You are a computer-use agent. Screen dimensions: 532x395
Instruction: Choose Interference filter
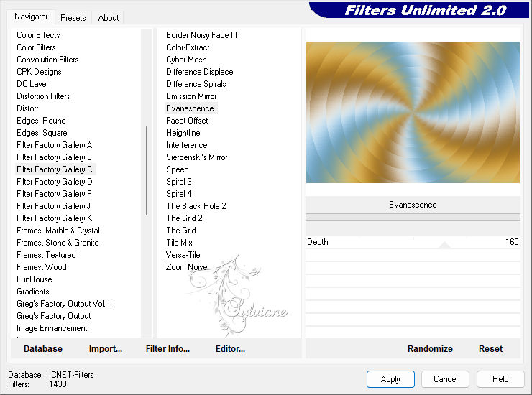(187, 145)
